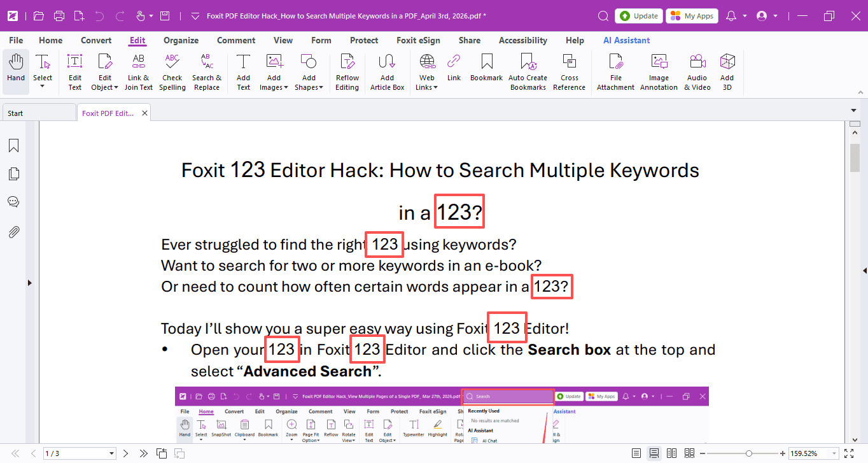Viewport: 868px width, 463px height.
Task: Click the Add 3D tool
Action: 727,72
